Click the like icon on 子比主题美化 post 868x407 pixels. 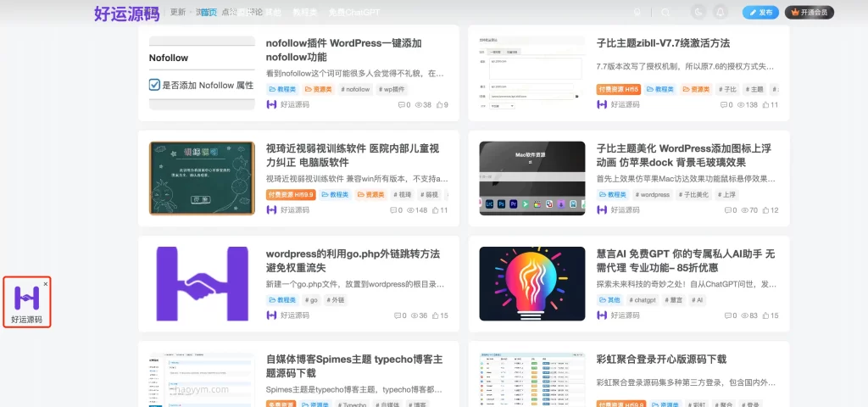pyautogui.click(x=769, y=210)
